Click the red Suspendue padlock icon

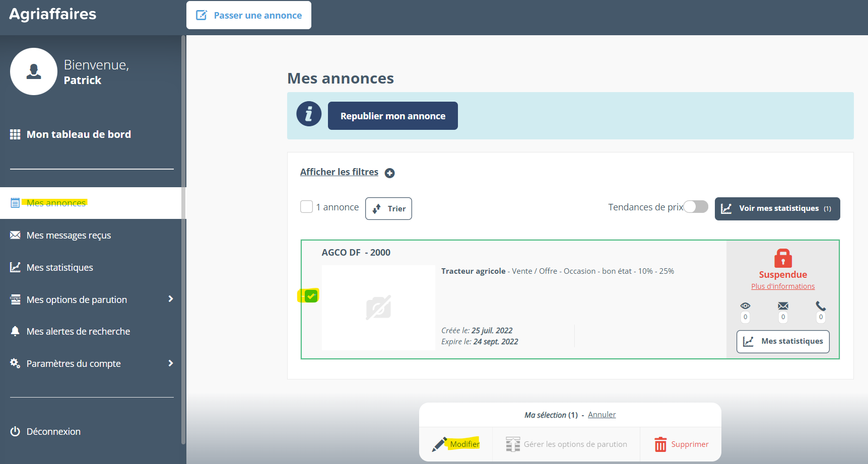(783, 258)
